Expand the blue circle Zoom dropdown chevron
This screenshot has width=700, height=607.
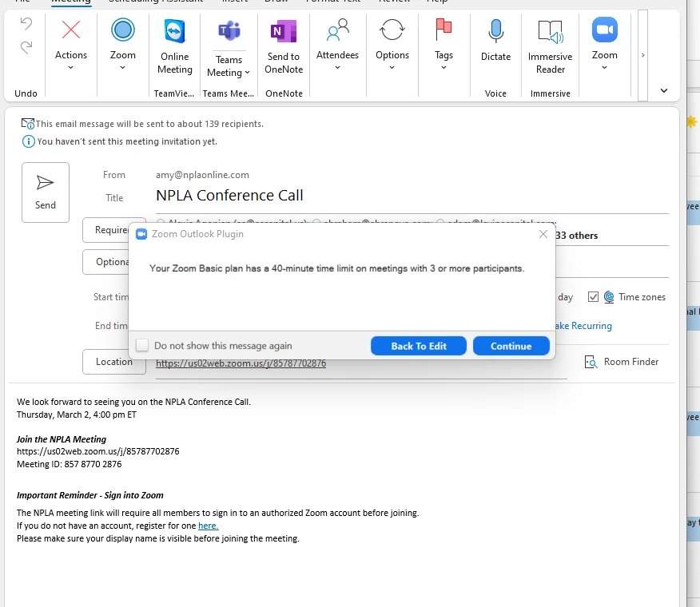123,68
